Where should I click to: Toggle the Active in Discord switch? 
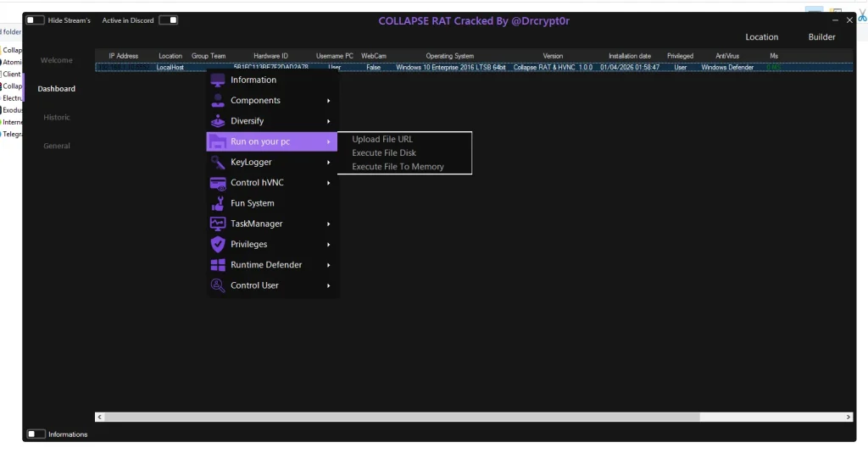coord(168,20)
